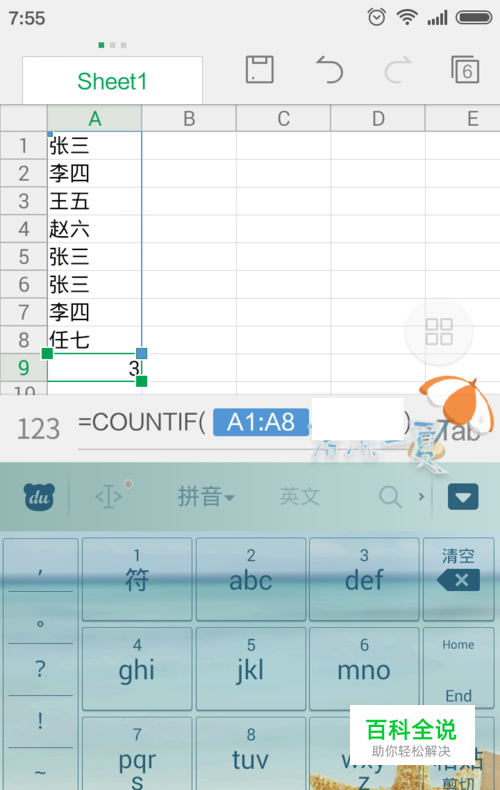Switch keyboard to 英文 mode
Image resolution: width=500 pixels, height=790 pixels.
click(300, 497)
